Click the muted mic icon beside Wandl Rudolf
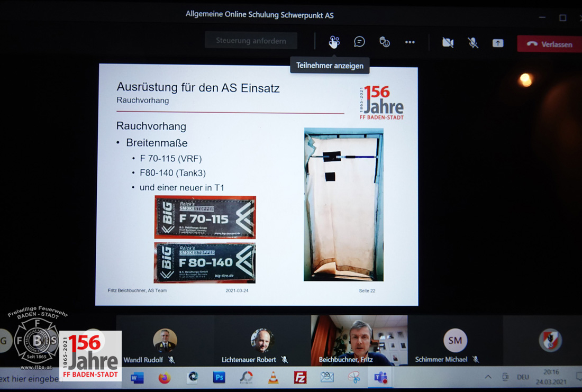 tap(171, 359)
